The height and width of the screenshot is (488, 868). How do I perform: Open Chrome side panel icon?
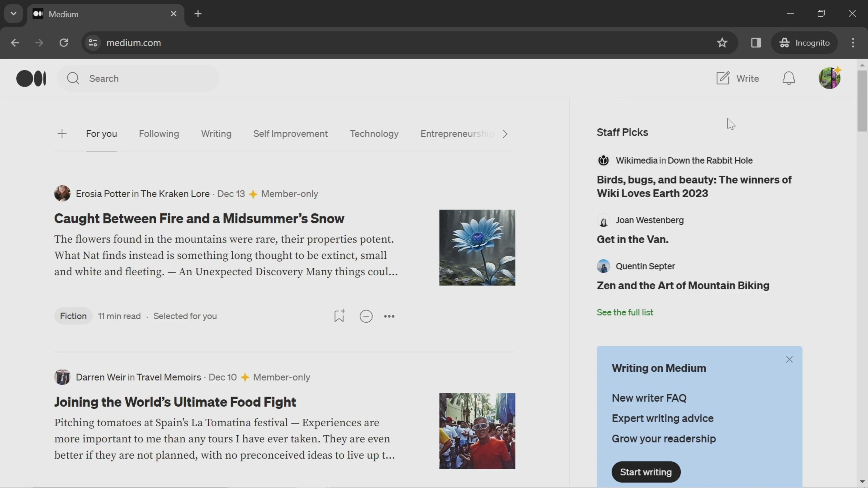pyautogui.click(x=756, y=43)
